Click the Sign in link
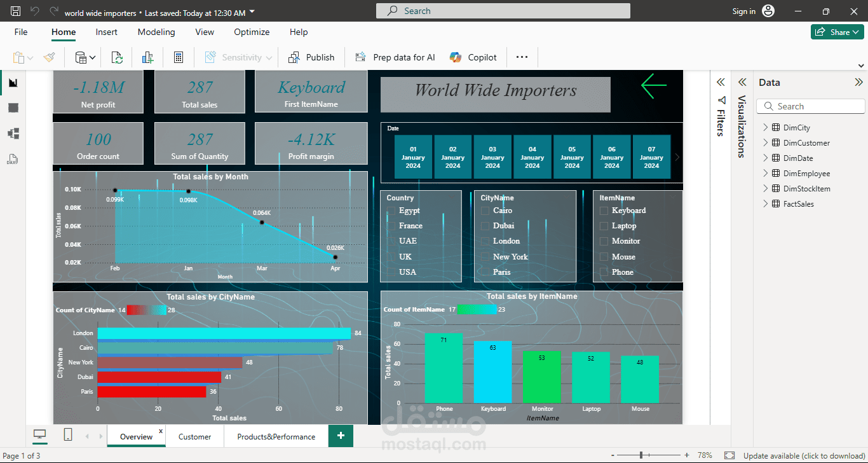 [744, 11]
